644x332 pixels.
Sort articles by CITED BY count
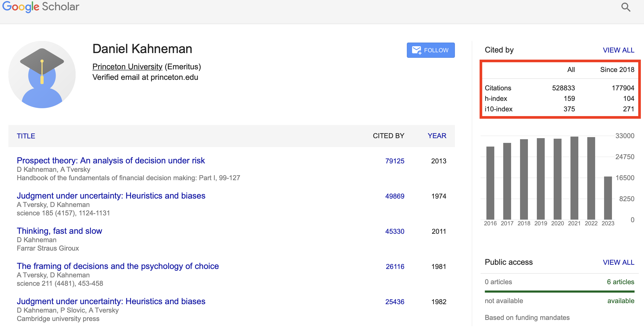click(x=388, y=136)
